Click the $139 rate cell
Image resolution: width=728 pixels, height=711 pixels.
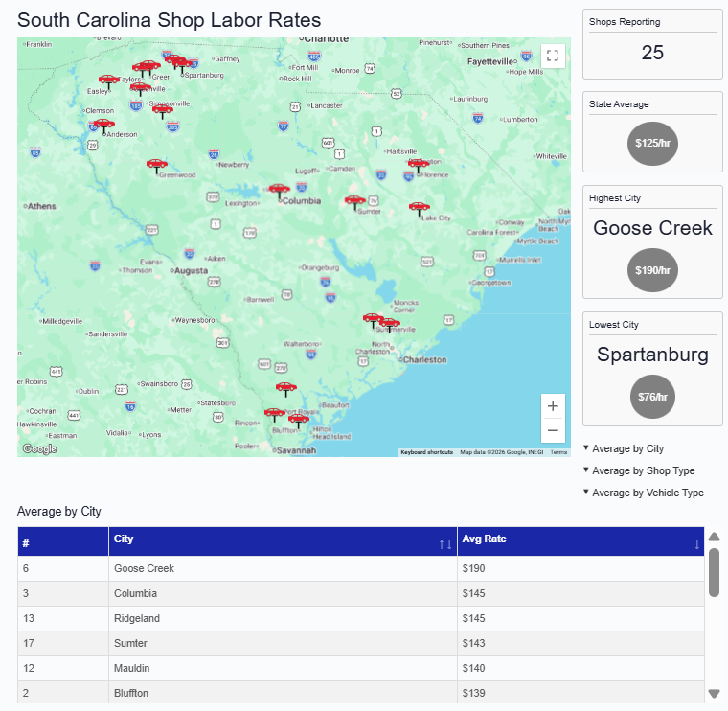coord(580,693)
